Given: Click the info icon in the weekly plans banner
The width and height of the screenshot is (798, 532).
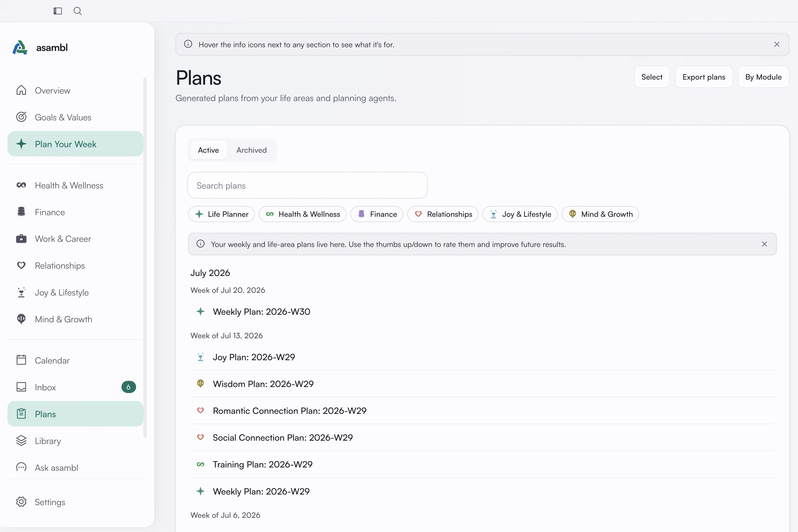Looking at the screenshot, I should tap(201, 244).
